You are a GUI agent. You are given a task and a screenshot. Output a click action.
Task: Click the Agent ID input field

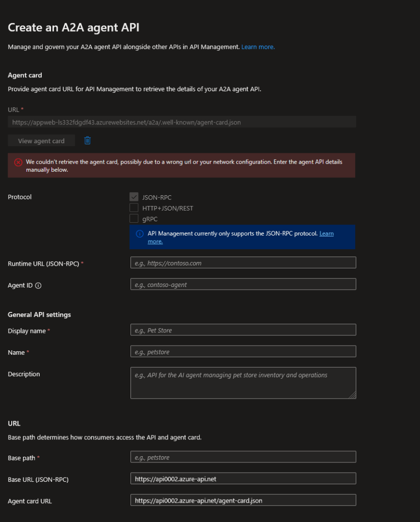pyautogui.click(x=243, y=284)
